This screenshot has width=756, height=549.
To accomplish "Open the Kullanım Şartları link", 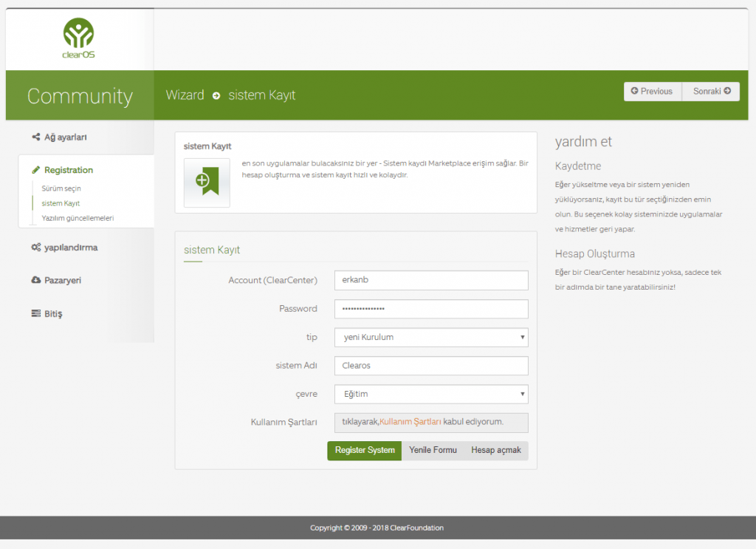I will click(x=410, y=422).
